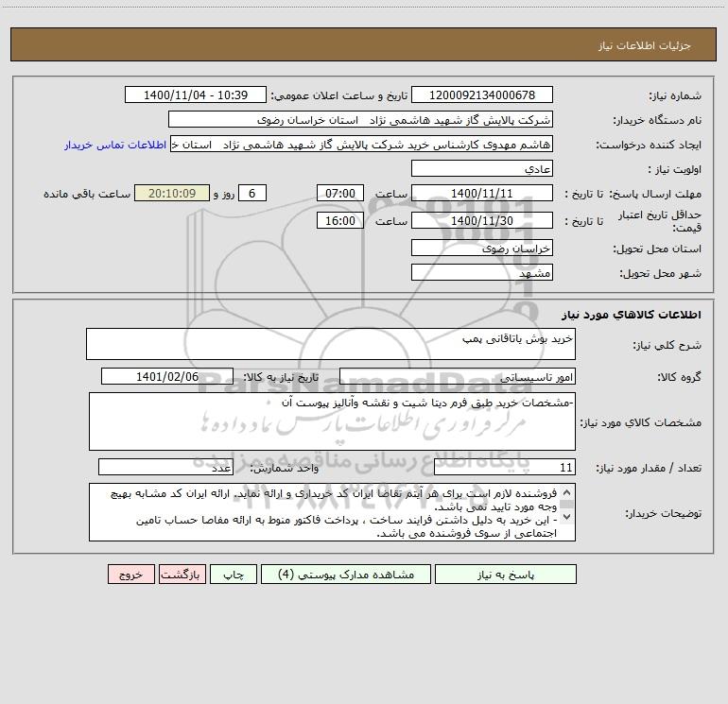Click price validity date 1400/11/30
Screen dimensions: 728x704
tap(482, 220)
